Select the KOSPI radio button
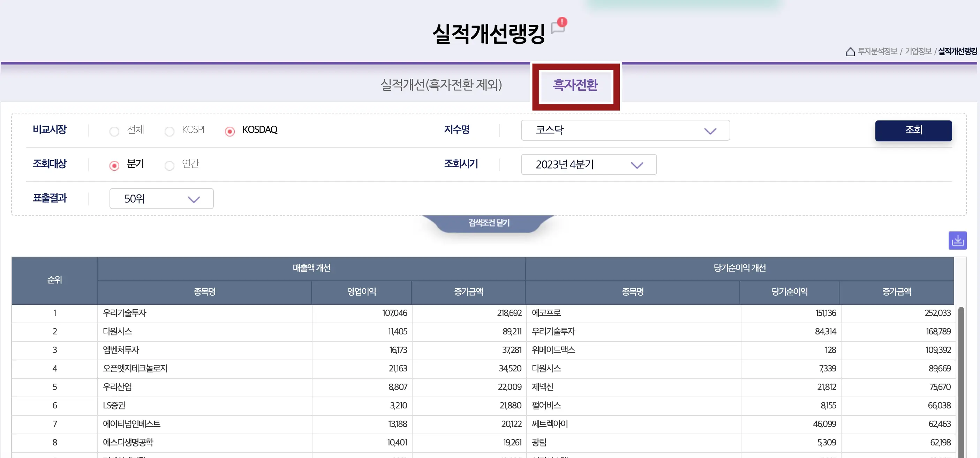 [169, 131]
